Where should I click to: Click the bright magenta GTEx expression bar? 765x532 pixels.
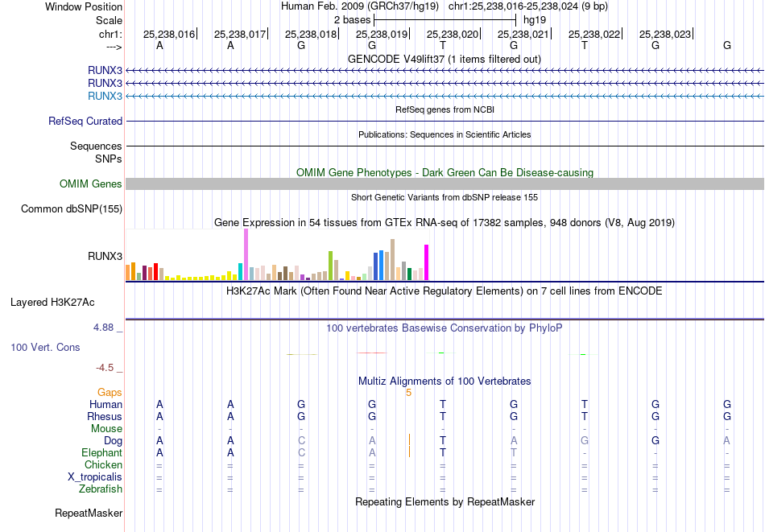(x=427, y=262)
